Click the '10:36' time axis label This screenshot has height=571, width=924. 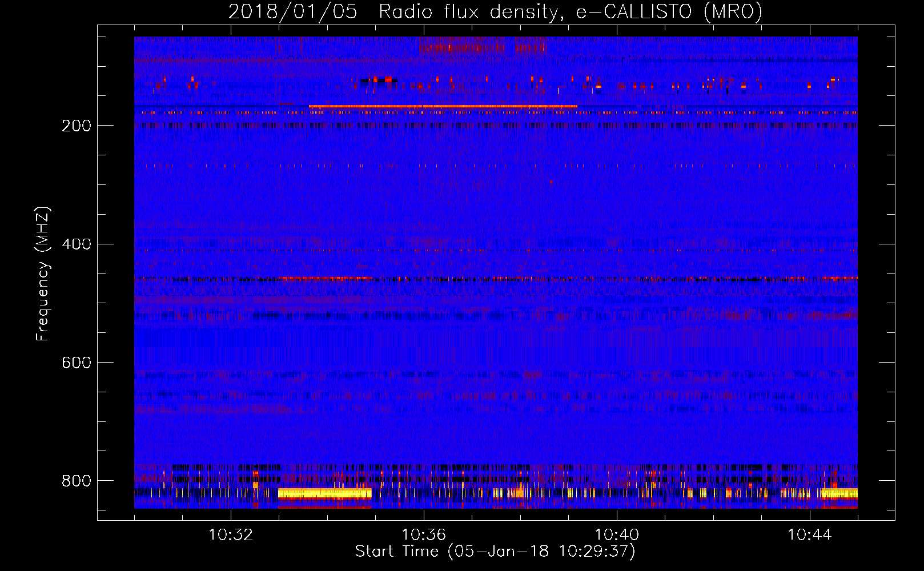pyautogui.click(x=424, y=535)
